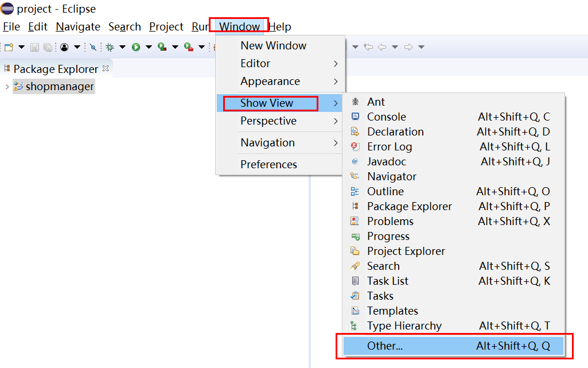The width and height of the screenshot is (588, 368).
Task: Show the Templates view
Action: click(453, 311)
